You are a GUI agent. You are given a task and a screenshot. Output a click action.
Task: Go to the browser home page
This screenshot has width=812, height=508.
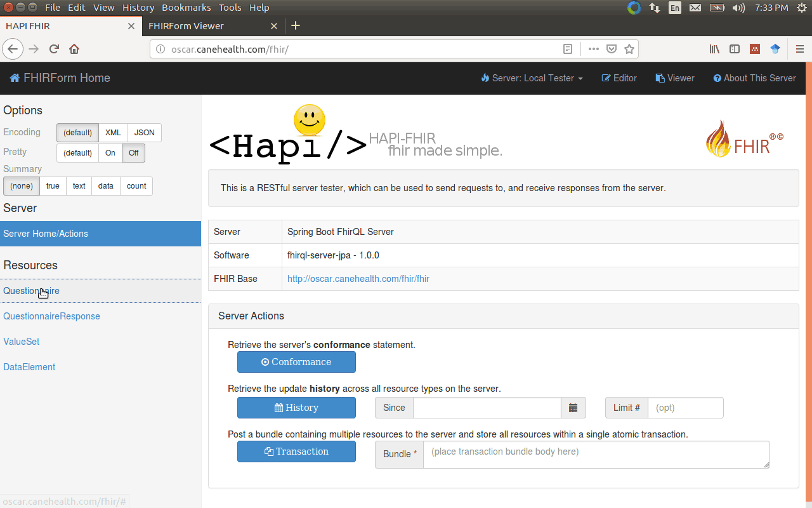pos(74,49)
